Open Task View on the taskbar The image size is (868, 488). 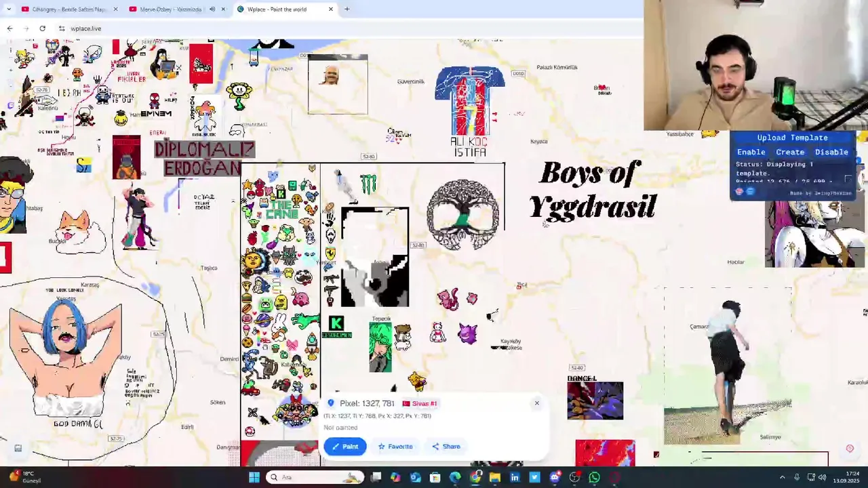[x=376, y=478]
